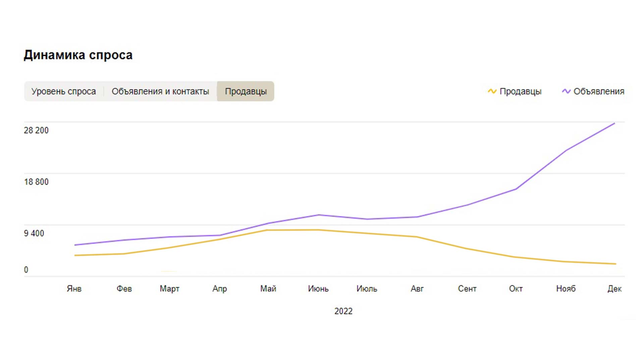Click the purple line's October data point
This screenshot has width=644, height=362.
(x=516, y=189)
